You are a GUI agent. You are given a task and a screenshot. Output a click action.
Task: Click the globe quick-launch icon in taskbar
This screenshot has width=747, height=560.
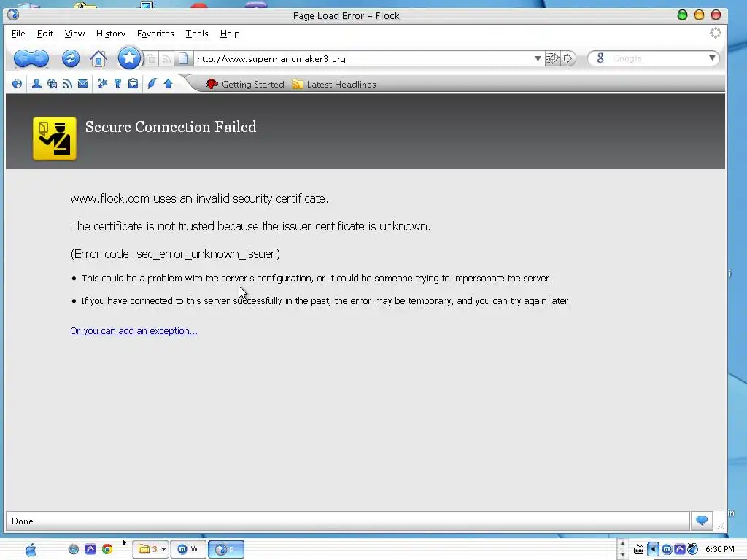tap(74, 549)
